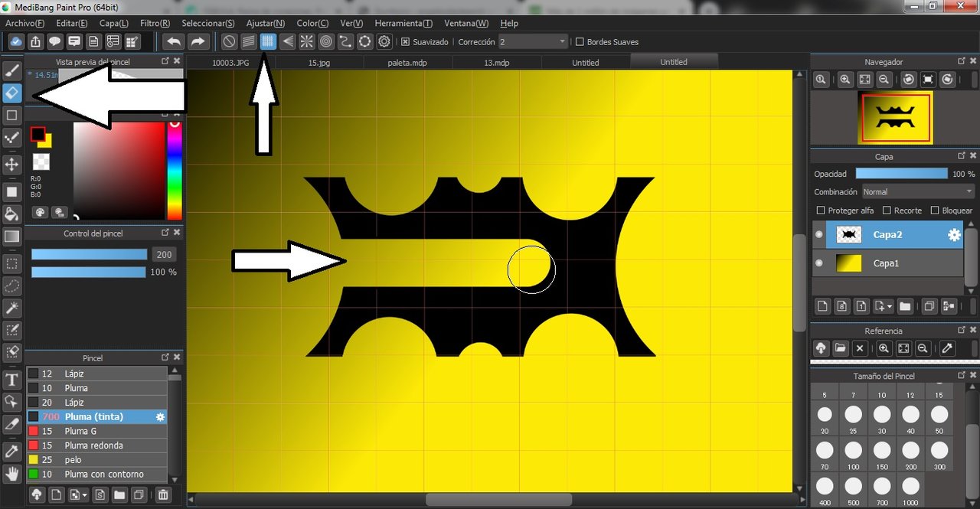Select the Bucket fill tool
Image resolution: width=980 pixels, height=509 pixels.
click(11, 213)
